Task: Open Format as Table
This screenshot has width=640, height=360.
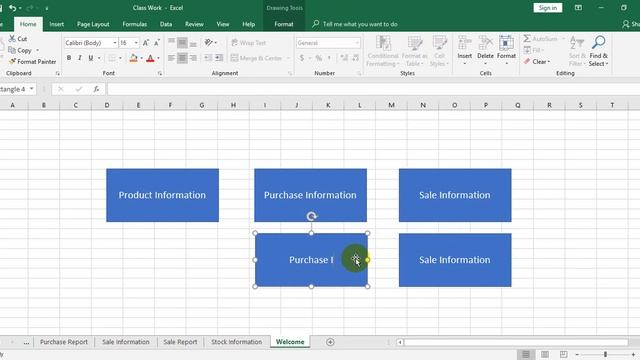Action: point(415,51)
